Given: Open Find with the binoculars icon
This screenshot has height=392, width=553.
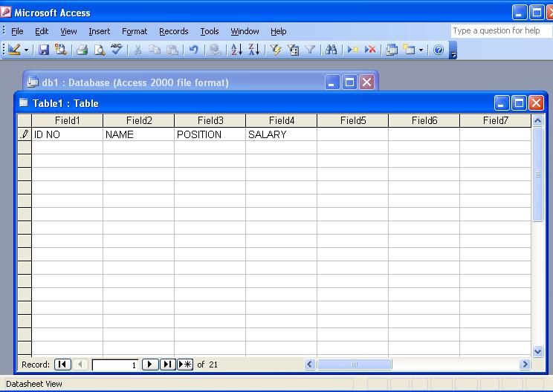Looking at the screenshot, I should point(331,50).
